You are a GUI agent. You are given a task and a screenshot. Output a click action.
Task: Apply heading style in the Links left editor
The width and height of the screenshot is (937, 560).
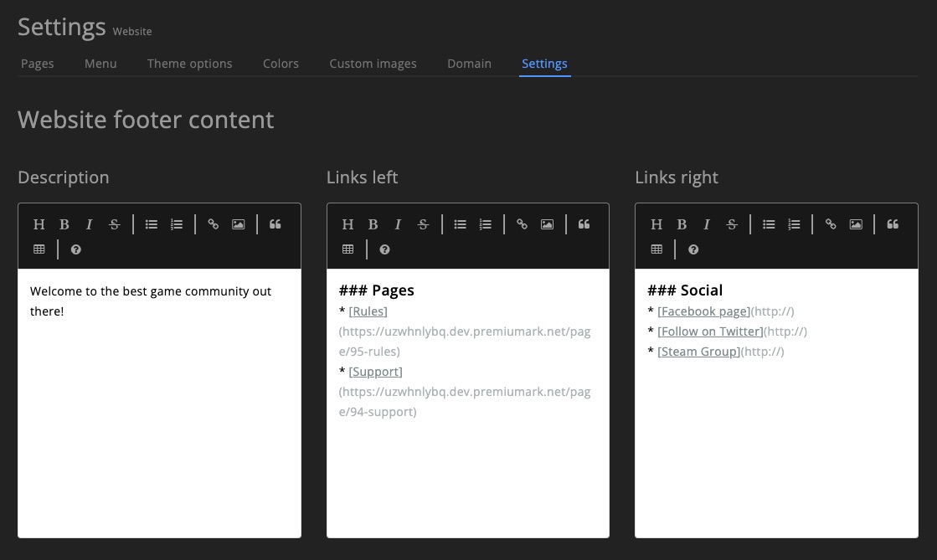pos(348,223)
